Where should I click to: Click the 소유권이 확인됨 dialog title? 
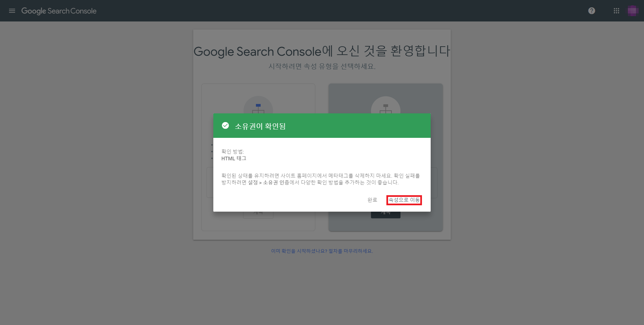click(260, 126)
